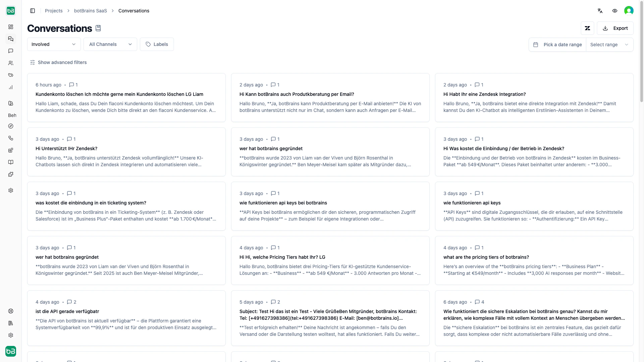Toggle the bookmark icon beside the Conversations title
Image resolution: width=644 pixels, height=362 pixels.
98,28
